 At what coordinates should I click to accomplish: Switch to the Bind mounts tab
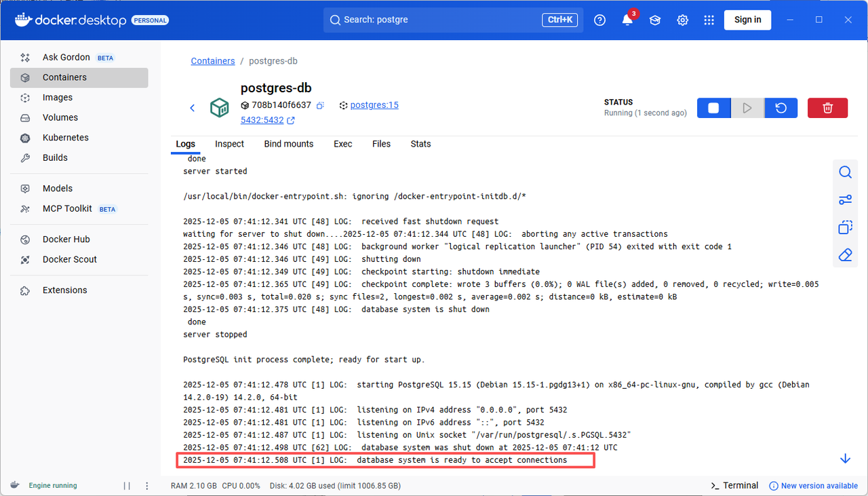(x=289, y=144)
